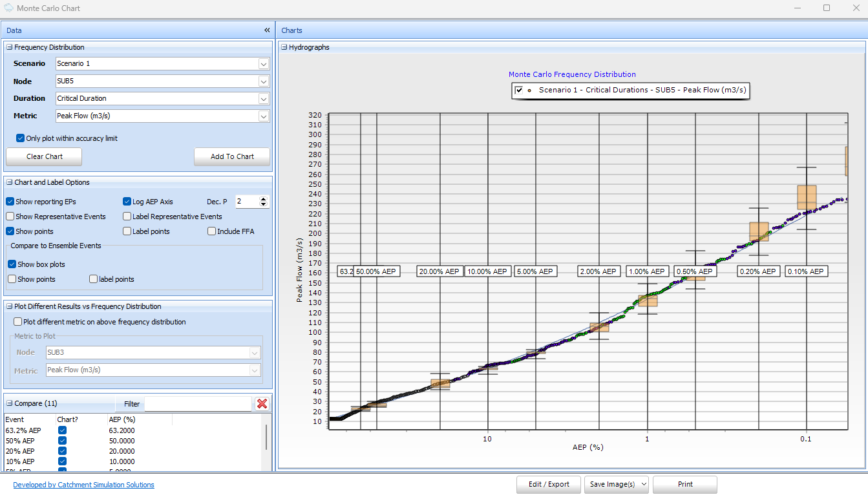Collapse the Data panel with double chevron
The width and height of the screenshot is (868, 497).
coord(267,30)
